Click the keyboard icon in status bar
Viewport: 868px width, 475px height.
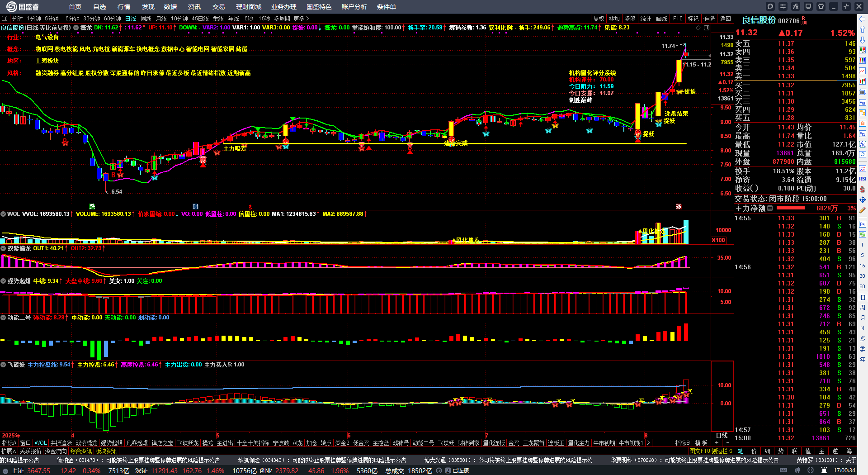pos(783,470)
